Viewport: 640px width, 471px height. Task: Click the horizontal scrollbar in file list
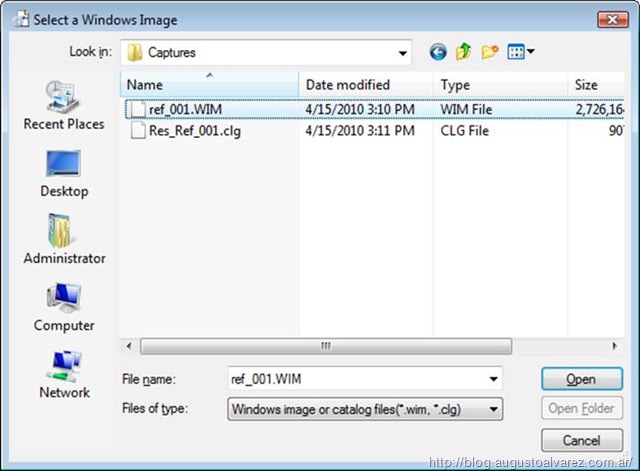[x=326, y=346]
